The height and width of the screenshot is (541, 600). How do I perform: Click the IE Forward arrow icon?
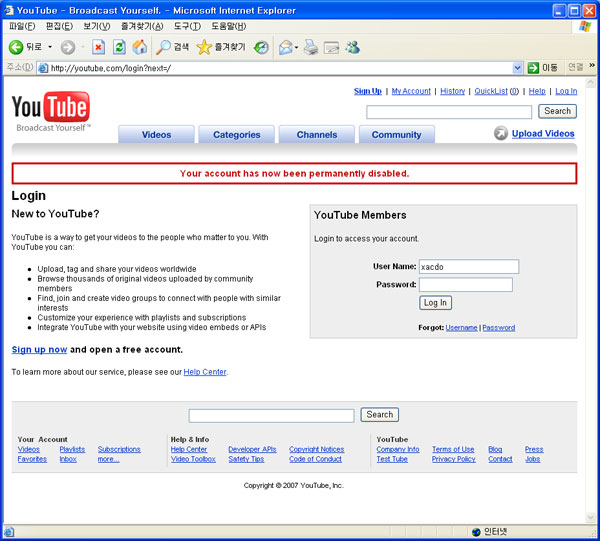(x=68, y=47)
